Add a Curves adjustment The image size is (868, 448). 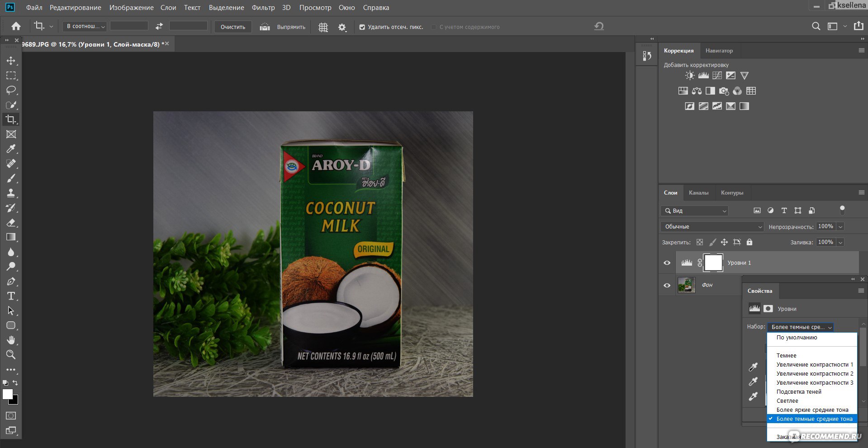point(717,76)
